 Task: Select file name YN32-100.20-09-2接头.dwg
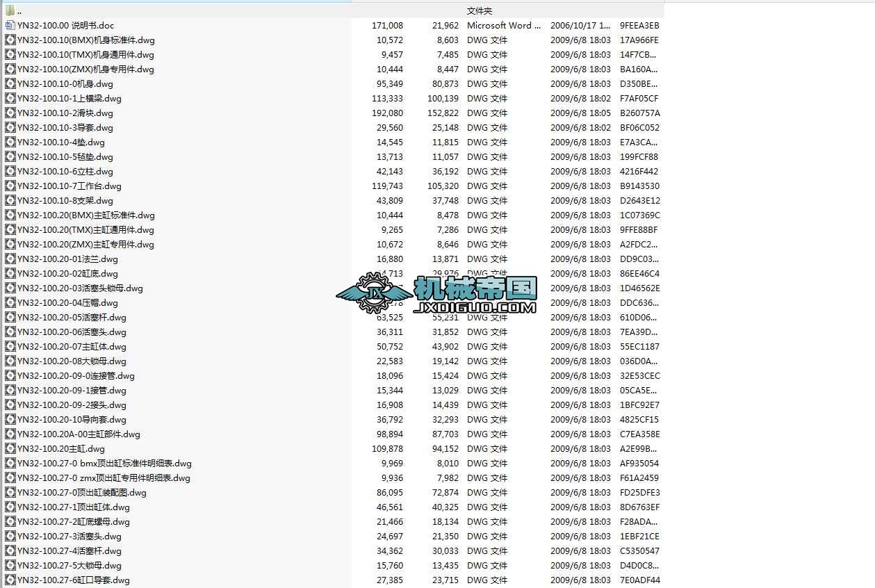pos(72,405)
